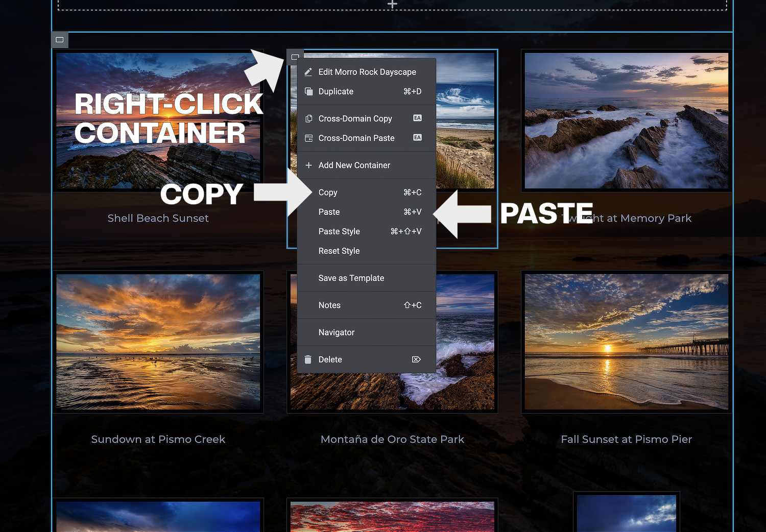
Task: Click the Fall Sunset at Pismo Pier image
Action: (x=626, y=342)
